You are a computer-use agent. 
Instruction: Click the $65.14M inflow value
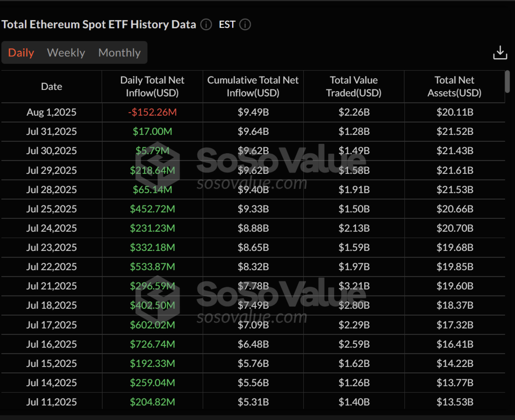click(152, 190)
